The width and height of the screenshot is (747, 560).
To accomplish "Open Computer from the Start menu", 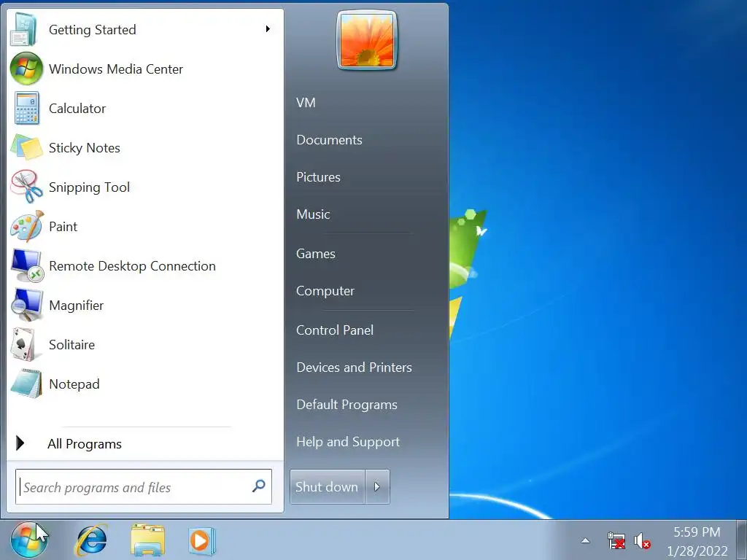I will pyautogui.click(x=325, y=290).
